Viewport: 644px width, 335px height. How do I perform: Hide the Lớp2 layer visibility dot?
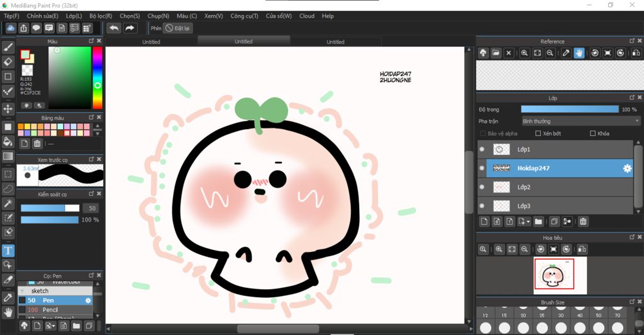(x=482, y=187)
